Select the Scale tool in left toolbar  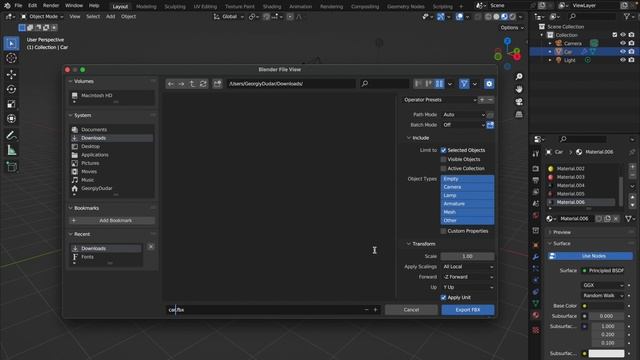[x=11, y=104]
